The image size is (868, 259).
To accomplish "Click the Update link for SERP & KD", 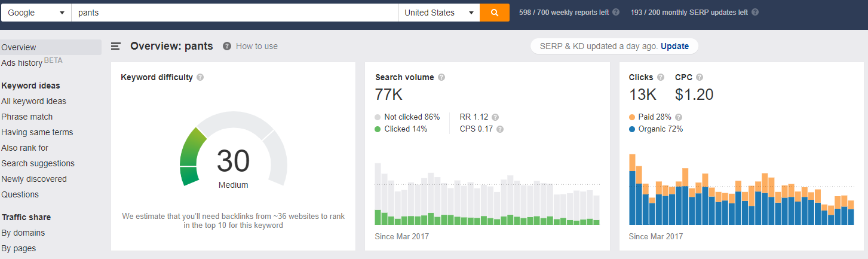I will pos(674,46).
